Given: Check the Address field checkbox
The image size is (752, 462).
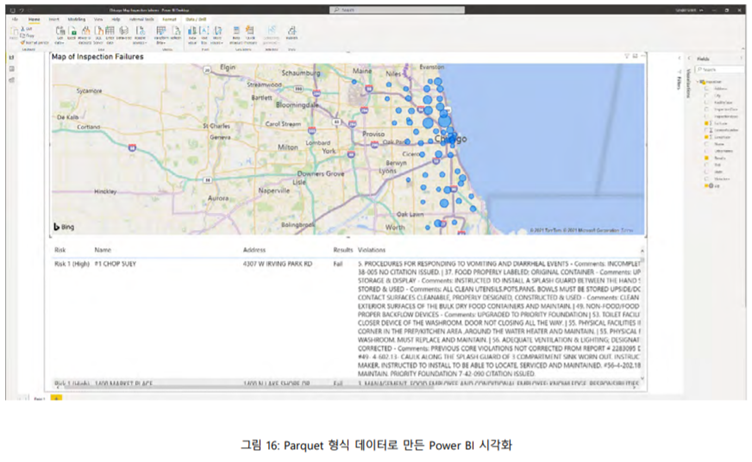Looking at the screenshot, I should coord(706,88).
